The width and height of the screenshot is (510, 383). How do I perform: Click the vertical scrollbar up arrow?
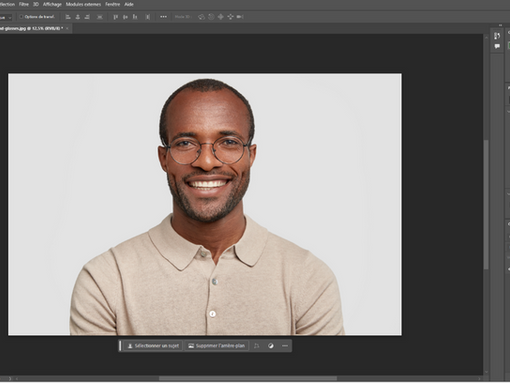point(486,38)
